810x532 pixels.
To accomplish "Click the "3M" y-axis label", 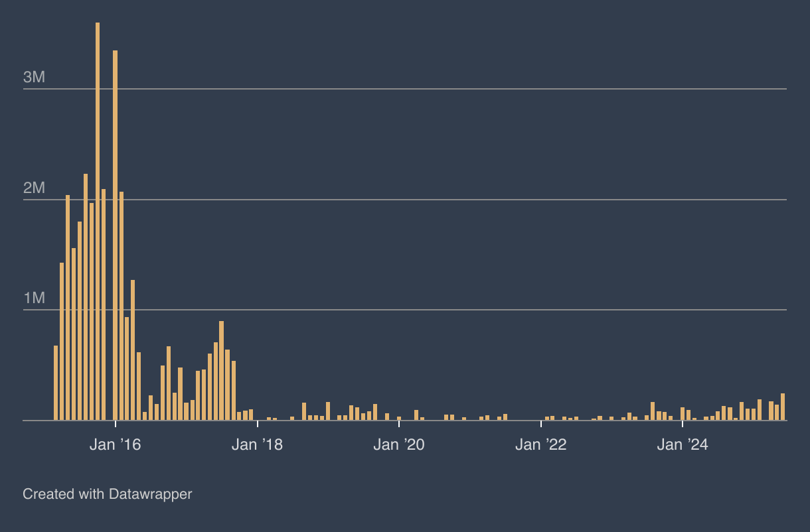I will pyautogui.click(x=34, y=77).
